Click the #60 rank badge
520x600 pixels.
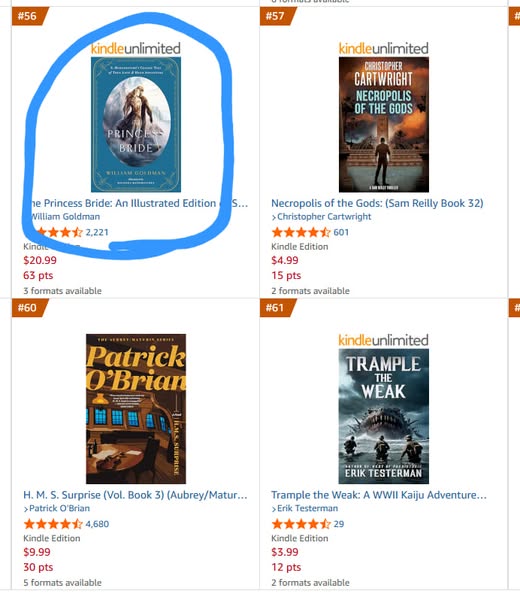[x=30, y=308]
